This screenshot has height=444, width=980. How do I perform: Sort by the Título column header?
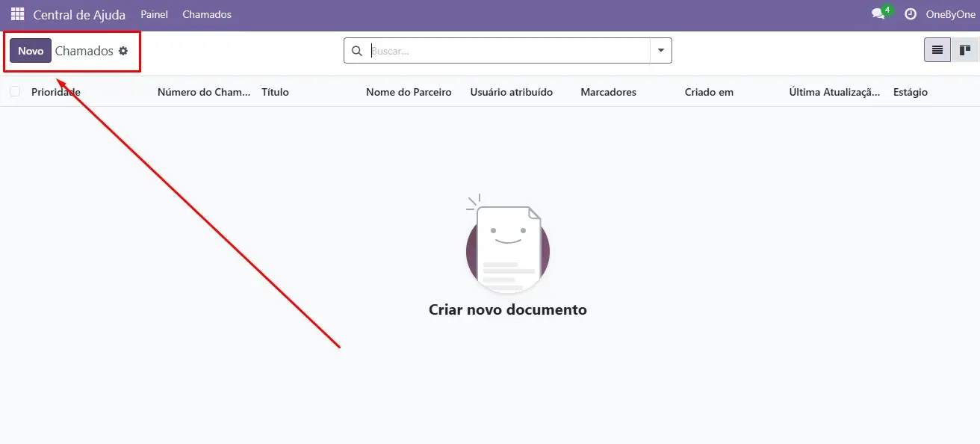(275, 92)
